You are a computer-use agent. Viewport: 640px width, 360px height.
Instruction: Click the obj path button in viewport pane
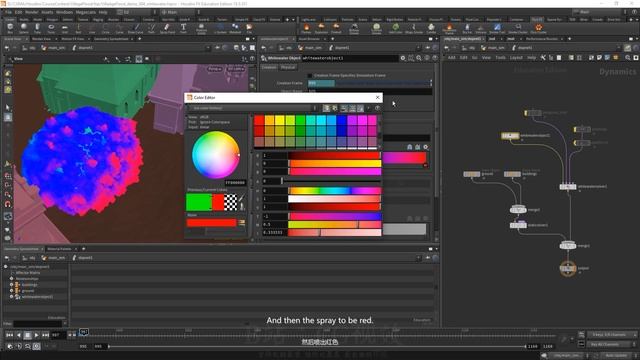[x=29, y=48]
